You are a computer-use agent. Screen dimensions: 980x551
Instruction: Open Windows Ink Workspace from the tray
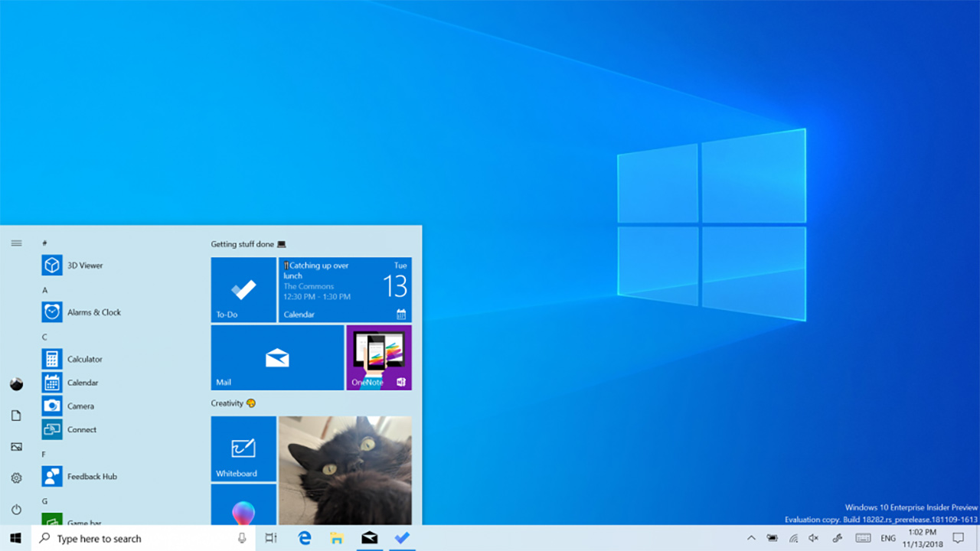tap(835, 538)
